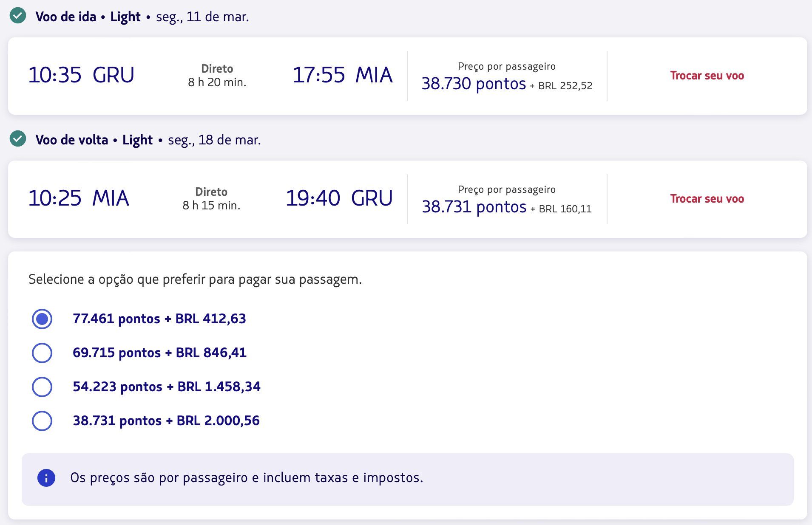The width and height of the screenshot is (812, 525).
Task: Click the 38.731 pontos + BRL 160,11 return price
Action: point(506,207)
